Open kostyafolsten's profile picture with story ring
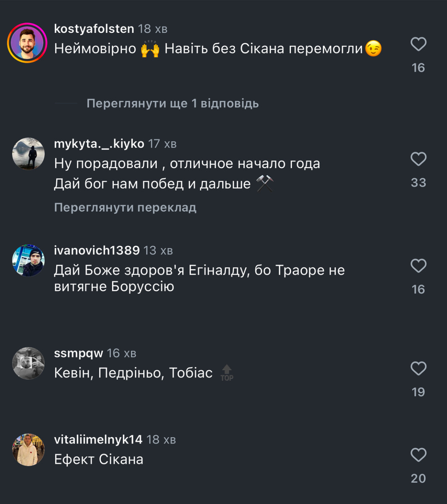The width and height of the screenshot is (447, 504). (28, 43)
